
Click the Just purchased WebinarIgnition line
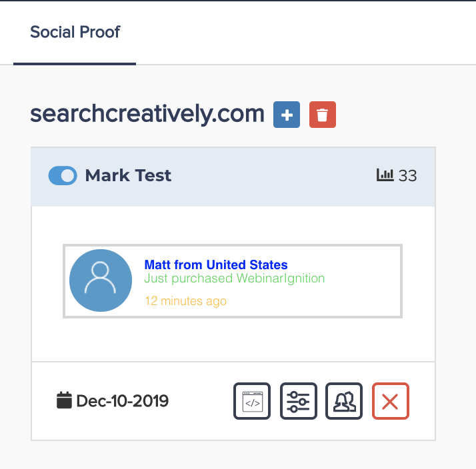tap(235, 278)
